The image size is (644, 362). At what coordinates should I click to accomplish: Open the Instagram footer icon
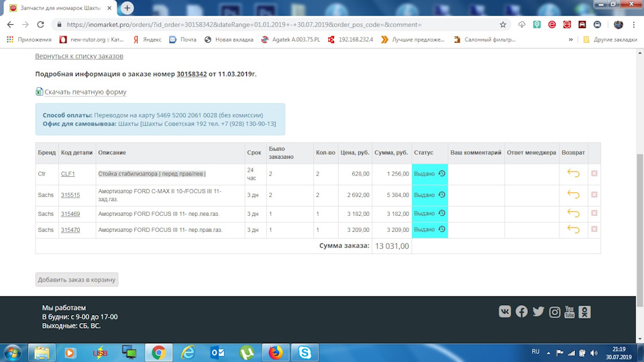pyautogui.click(x=555, y=312)
